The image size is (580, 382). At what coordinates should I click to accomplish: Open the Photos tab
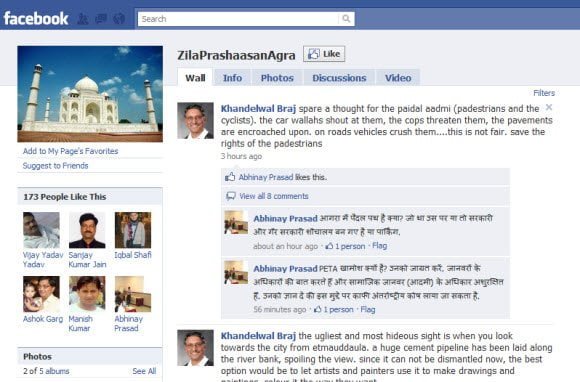(277, 78)
